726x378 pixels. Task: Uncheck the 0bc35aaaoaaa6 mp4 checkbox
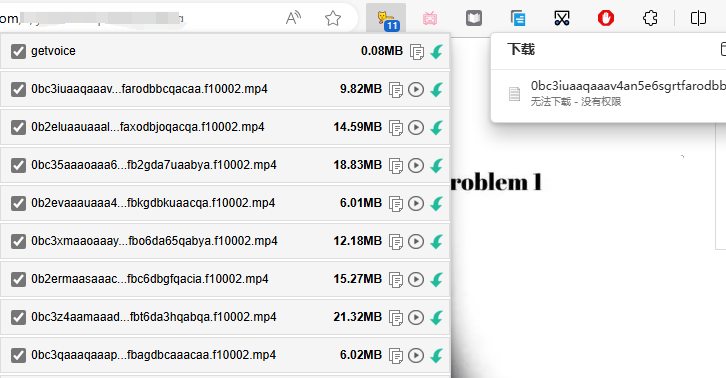pos(19,165)
